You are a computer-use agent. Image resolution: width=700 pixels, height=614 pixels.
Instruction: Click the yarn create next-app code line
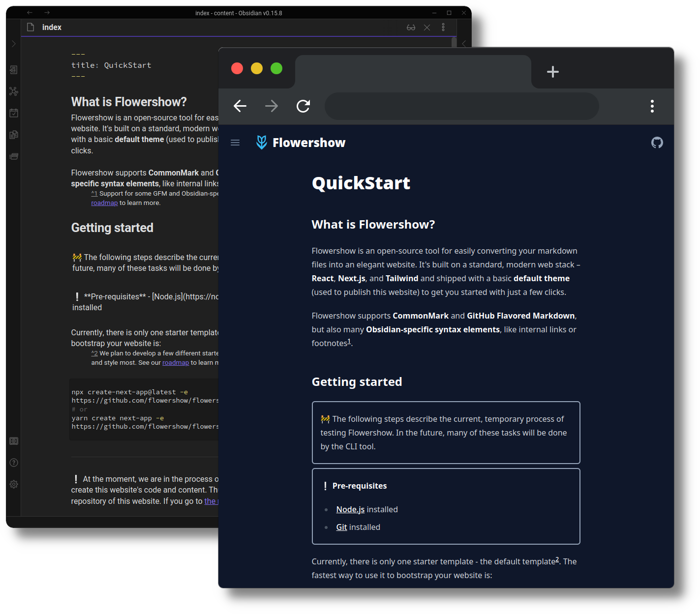coord(118,418)
